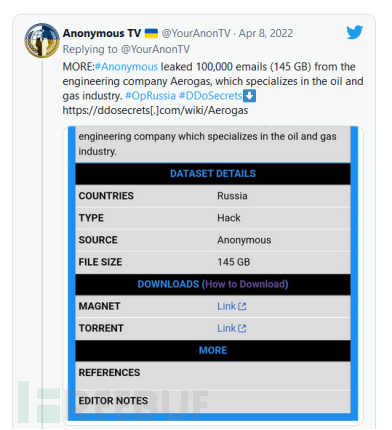
Task: Click the down-arrow emoji after #DDoSecrets
Action: [249, 96]
